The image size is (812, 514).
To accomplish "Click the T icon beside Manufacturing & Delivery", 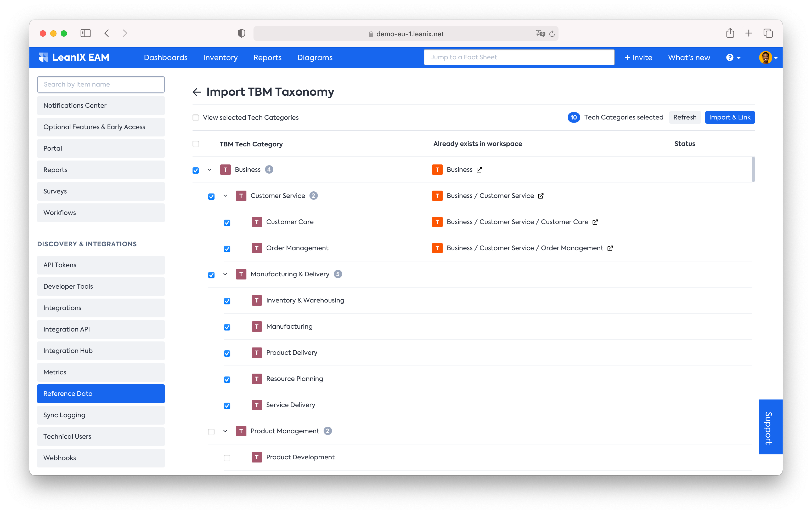I will point(241,274).
